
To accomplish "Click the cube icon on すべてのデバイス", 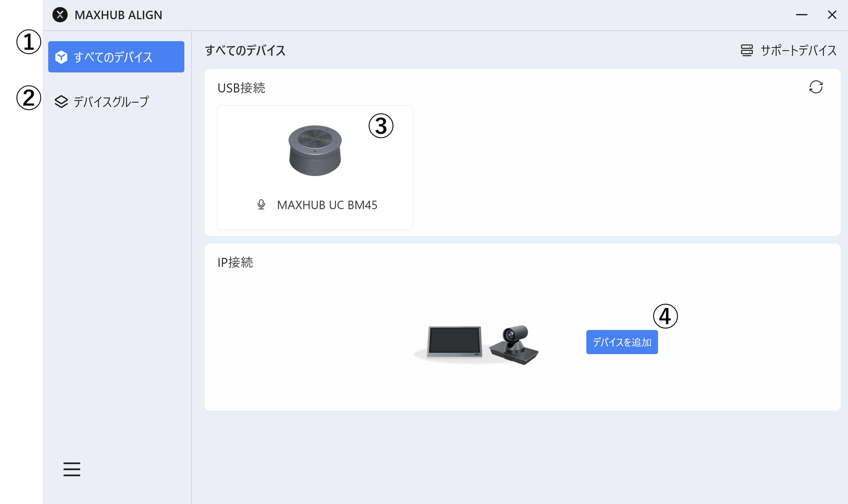I will pyautogui.click(x=61, y=57).
